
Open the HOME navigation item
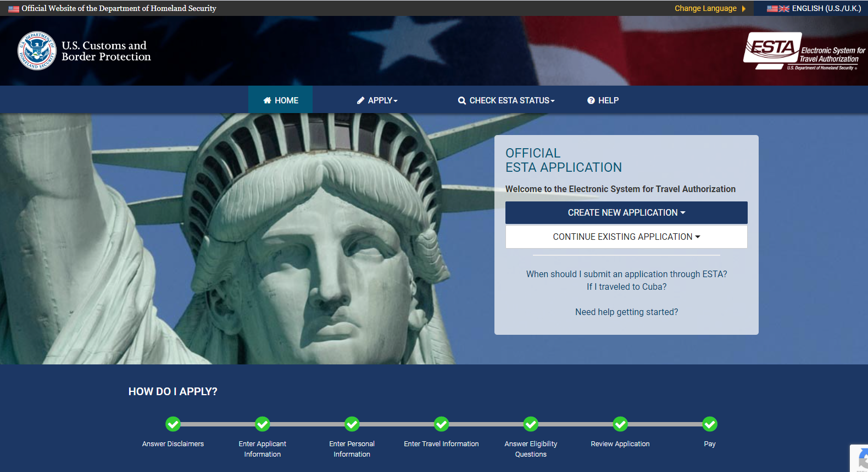tap(281, 100)
